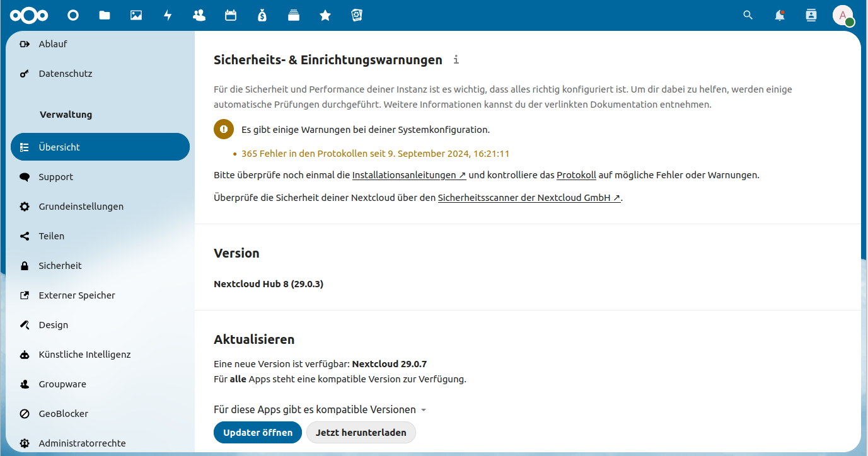Click the Administratorrechte gear icon

(x=25, y=443)
